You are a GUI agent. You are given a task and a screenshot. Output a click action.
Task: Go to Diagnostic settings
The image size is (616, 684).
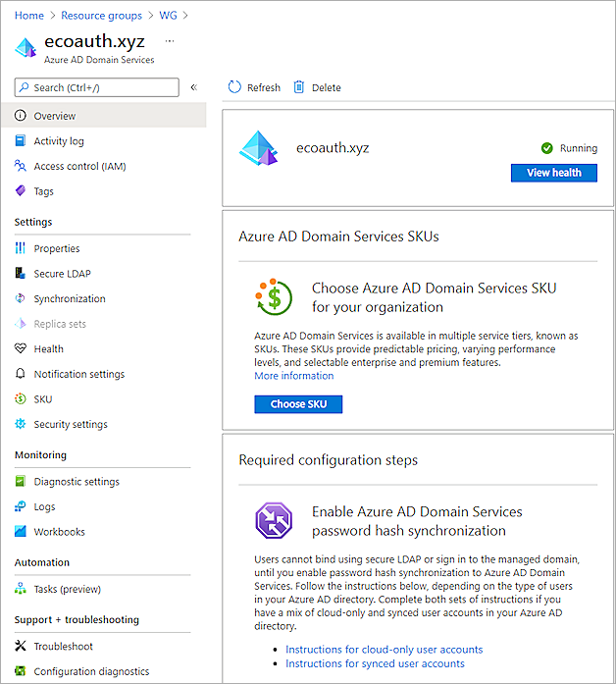[77, 482]
